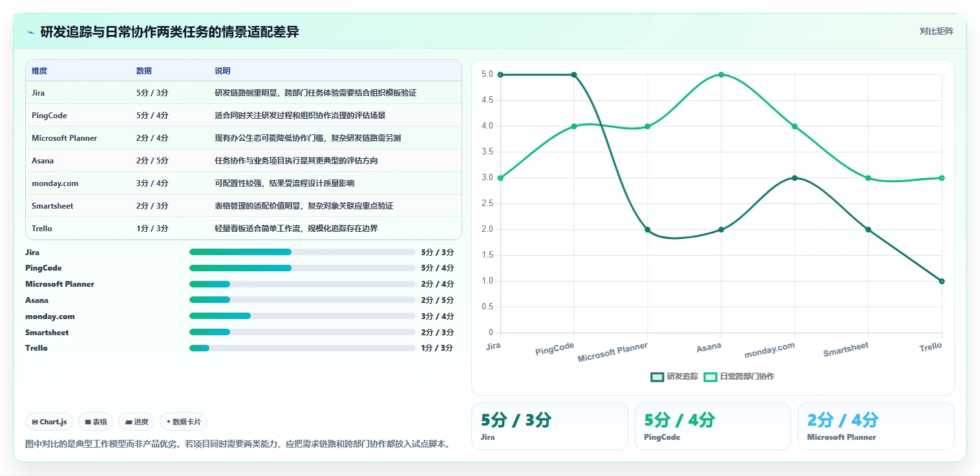Click 日常跨部门协作 point at Microsoft Planner

click(x=647, y=126)
